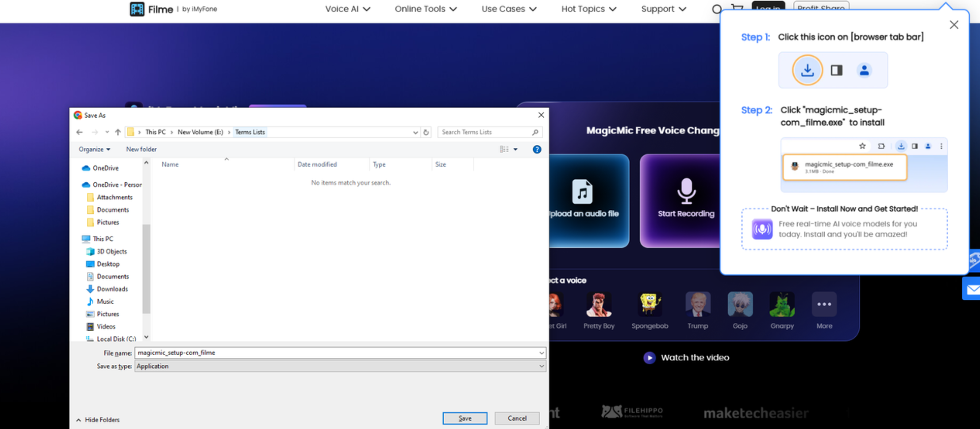Click the website search magnifier icon
Viewport: 980px width, 429px height.
pos(716,9)
